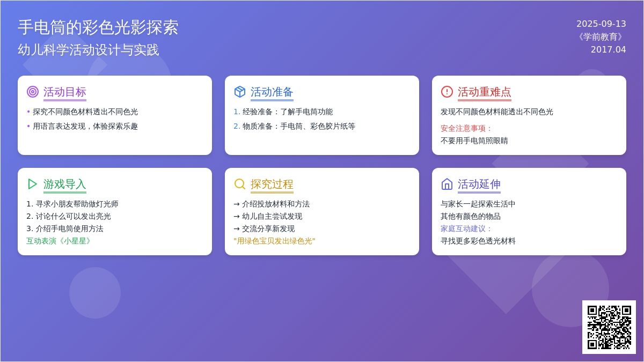Click the purple 家庭互动建议 label
Image resolution: width=644 pixels, height=362 pixels.
point(466,228)
